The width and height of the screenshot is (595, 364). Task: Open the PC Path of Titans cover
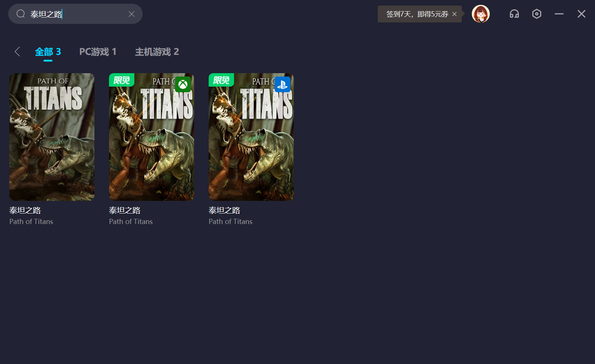(x=52, y=137)
